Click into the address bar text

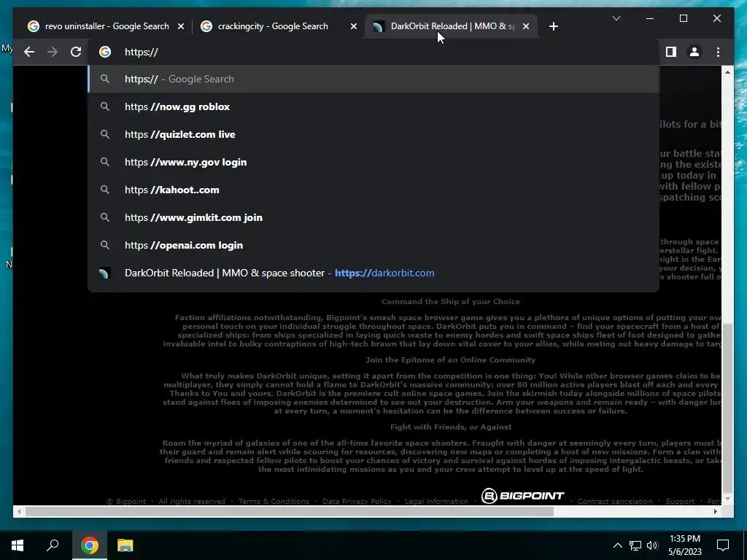coord(142,52)
